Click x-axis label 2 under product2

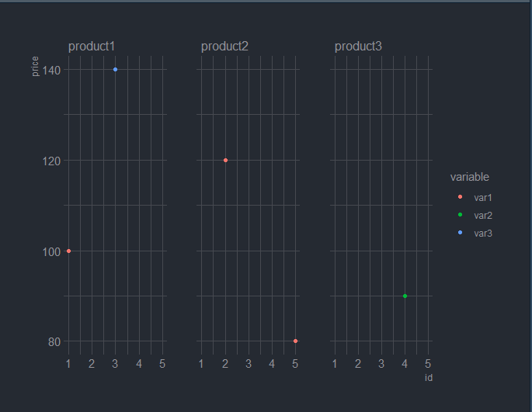tap(225, 364)
